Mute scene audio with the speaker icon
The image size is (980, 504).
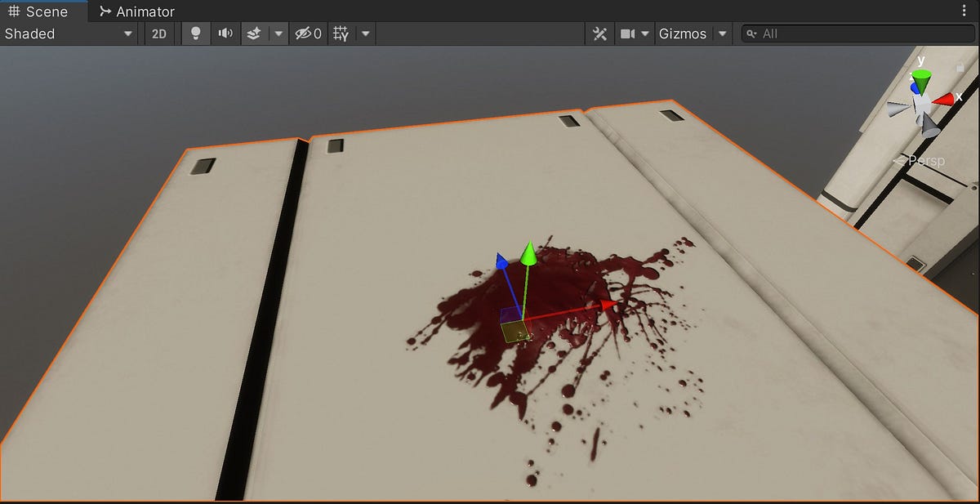(x=225, y=33)
